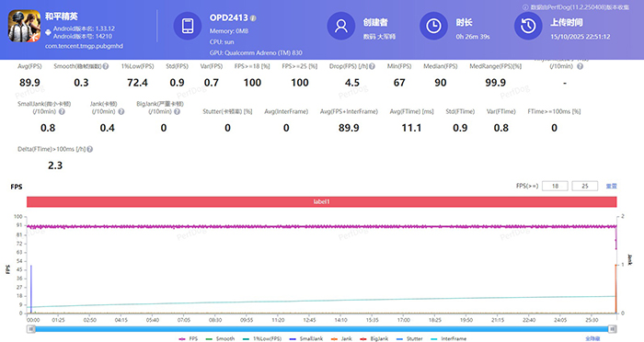This screenshot has width=644, height=342.
Task: Click the blue link at the legend's right end
Action: (x=592, y=338)
